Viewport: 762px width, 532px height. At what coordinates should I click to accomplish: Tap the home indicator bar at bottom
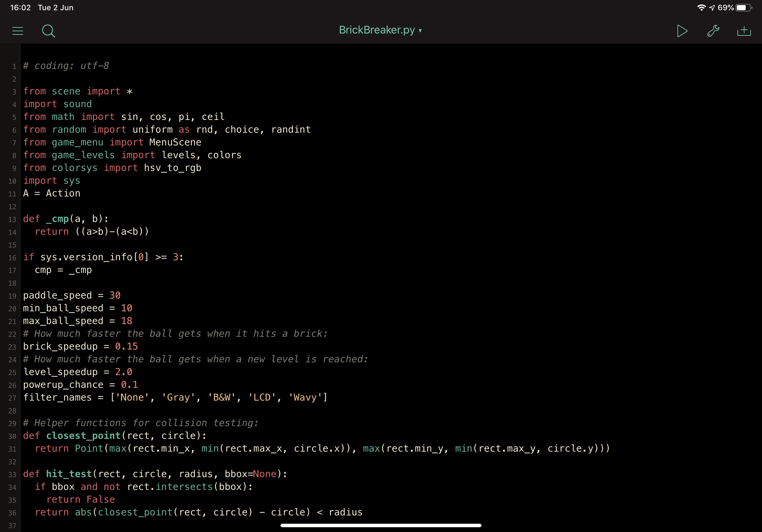point(381,525)
